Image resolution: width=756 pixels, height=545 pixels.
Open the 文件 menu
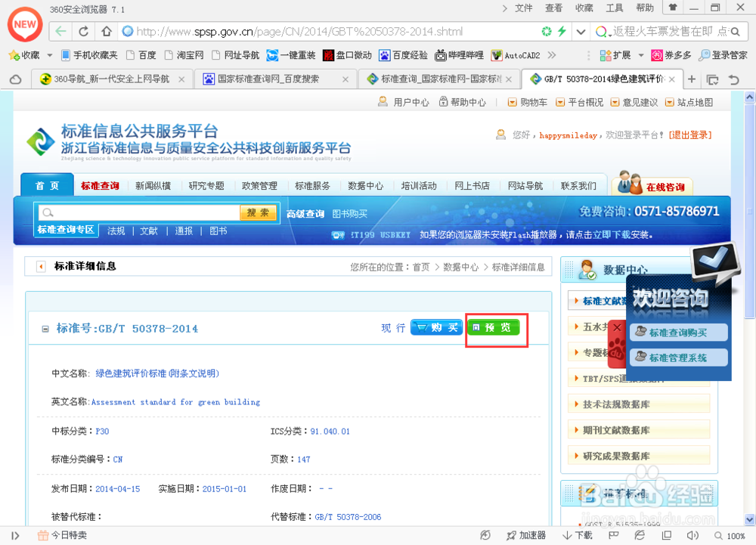524,8
